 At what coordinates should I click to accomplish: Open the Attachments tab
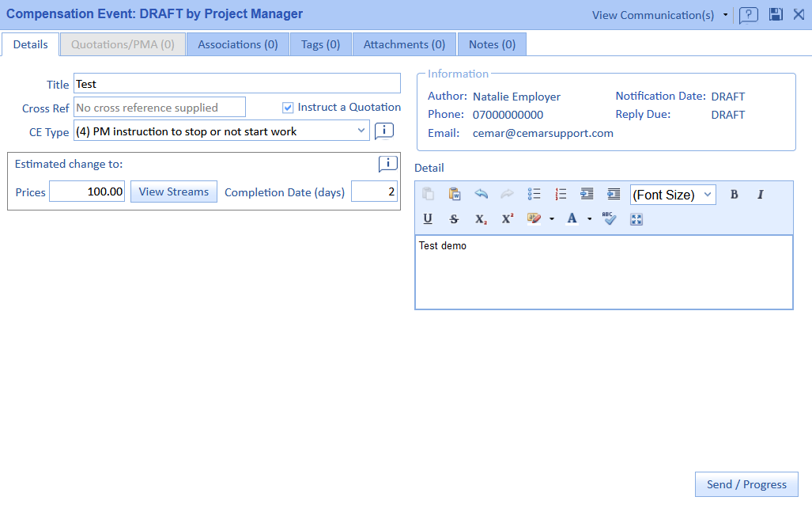(x=404, y=44)
